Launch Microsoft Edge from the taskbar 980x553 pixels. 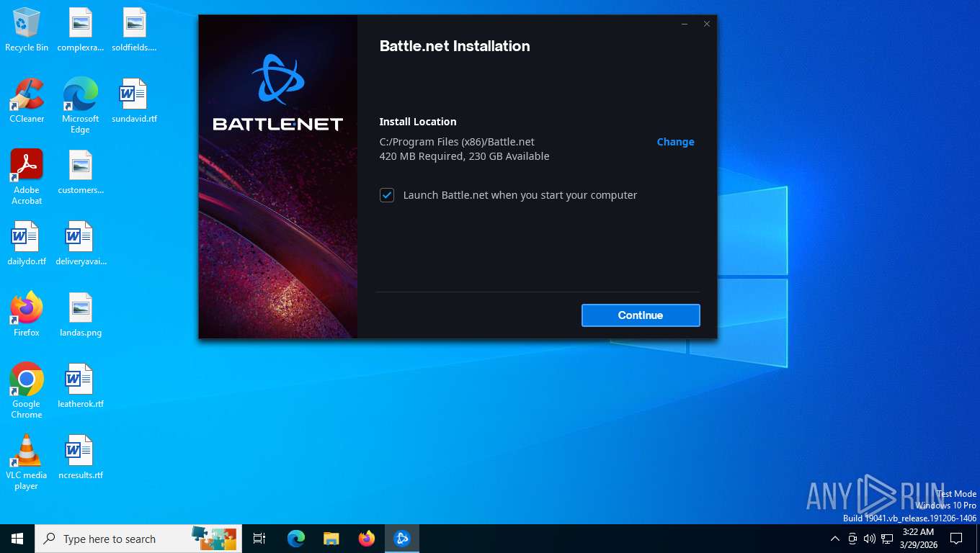[296, 539]
